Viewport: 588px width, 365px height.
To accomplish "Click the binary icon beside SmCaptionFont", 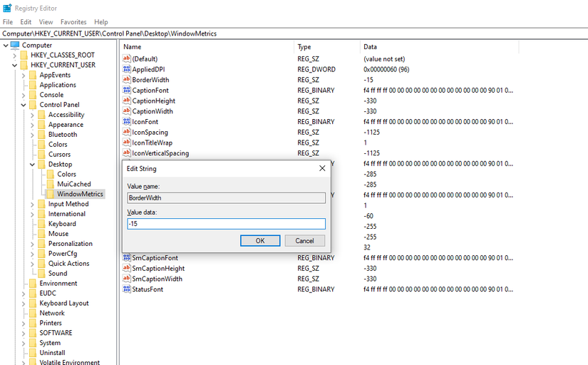I will [x=127, y=258].
